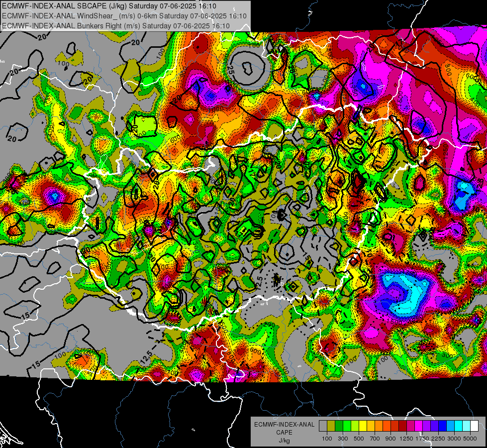Click the 700 legend scale value

(x=375, y=439)
